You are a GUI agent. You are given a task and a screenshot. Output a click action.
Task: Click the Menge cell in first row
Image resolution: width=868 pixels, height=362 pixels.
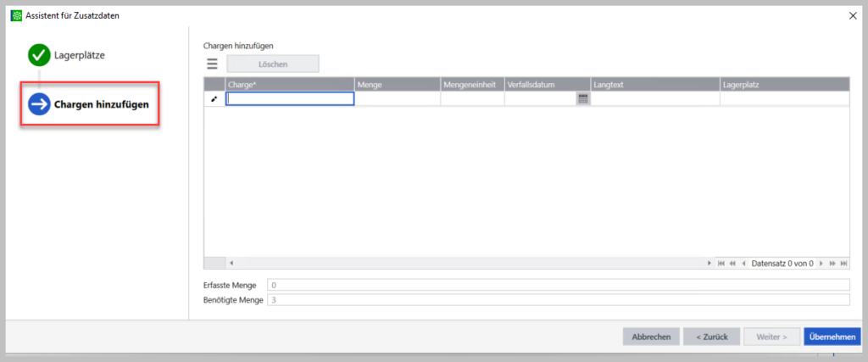click(397, 99)
